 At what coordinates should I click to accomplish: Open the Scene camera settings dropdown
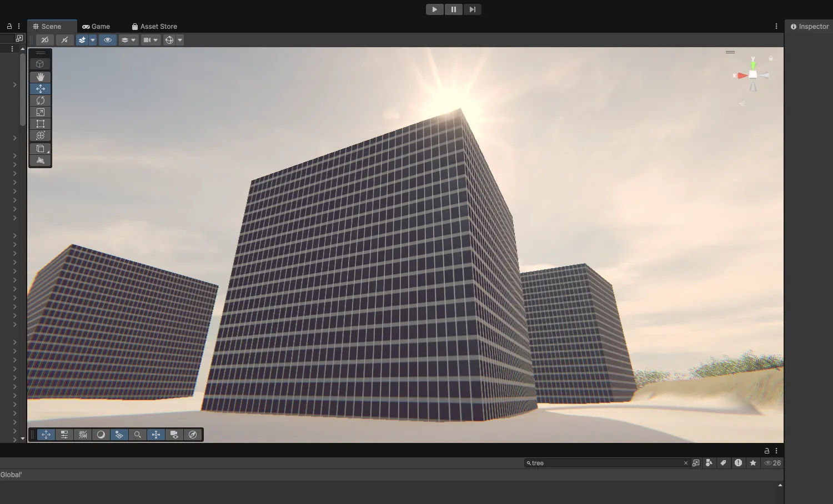pos(150,40)
